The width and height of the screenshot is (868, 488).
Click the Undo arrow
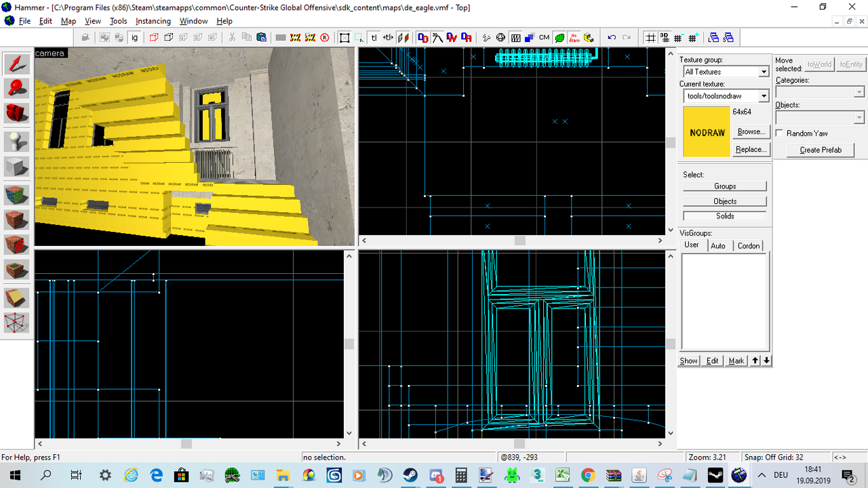point(612,37)
